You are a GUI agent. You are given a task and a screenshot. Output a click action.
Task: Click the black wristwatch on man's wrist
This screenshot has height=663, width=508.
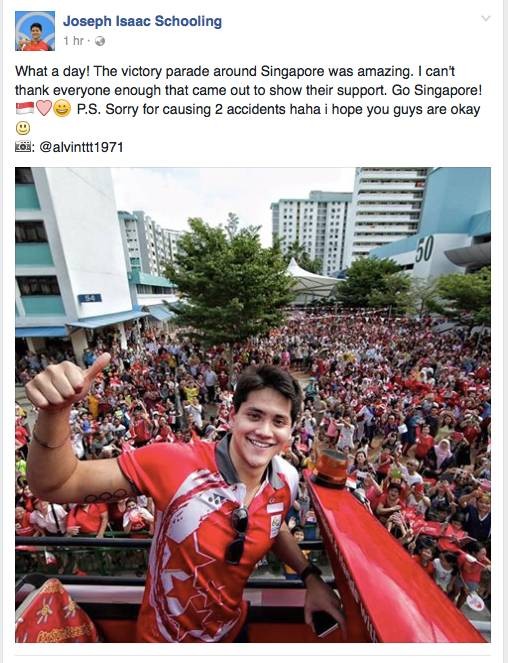[x=310, y=571]
